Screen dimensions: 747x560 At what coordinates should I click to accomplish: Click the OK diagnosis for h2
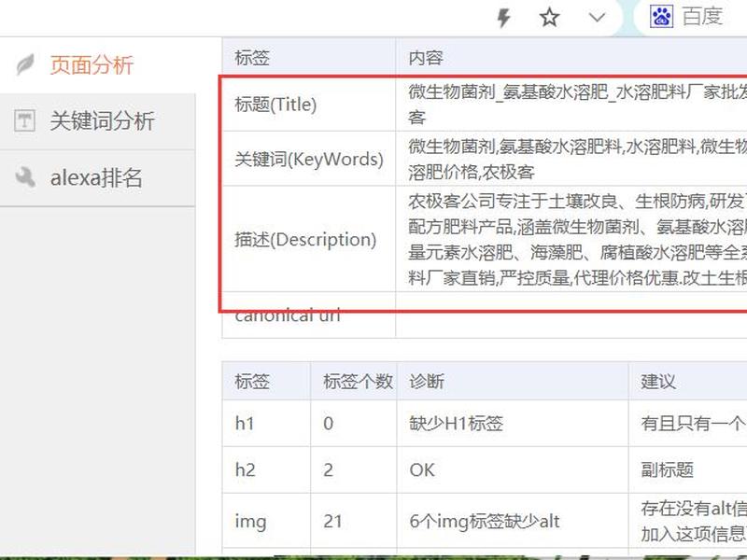coord(422,470)
